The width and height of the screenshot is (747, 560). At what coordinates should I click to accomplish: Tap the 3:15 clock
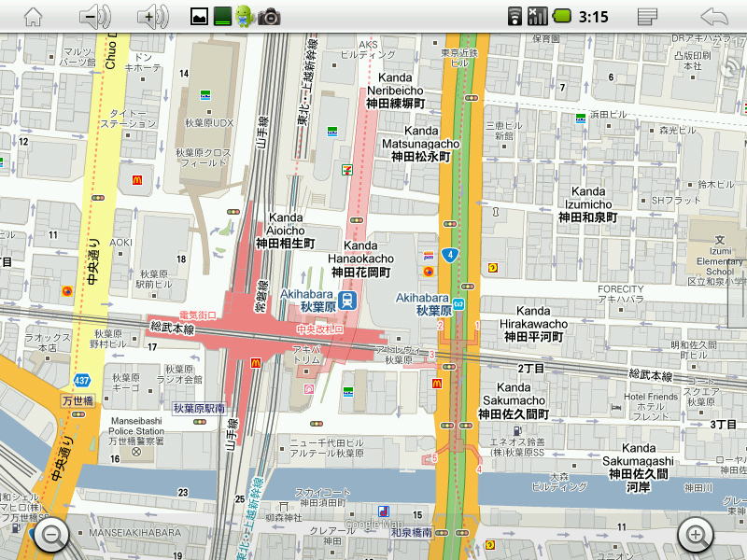(x=594, y=17)
